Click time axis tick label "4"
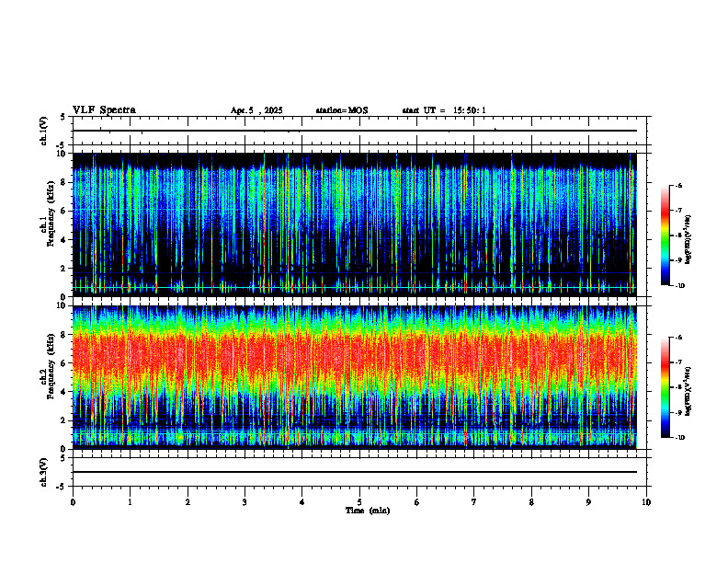This screenshot has width=728, height=563. (302, 502)
